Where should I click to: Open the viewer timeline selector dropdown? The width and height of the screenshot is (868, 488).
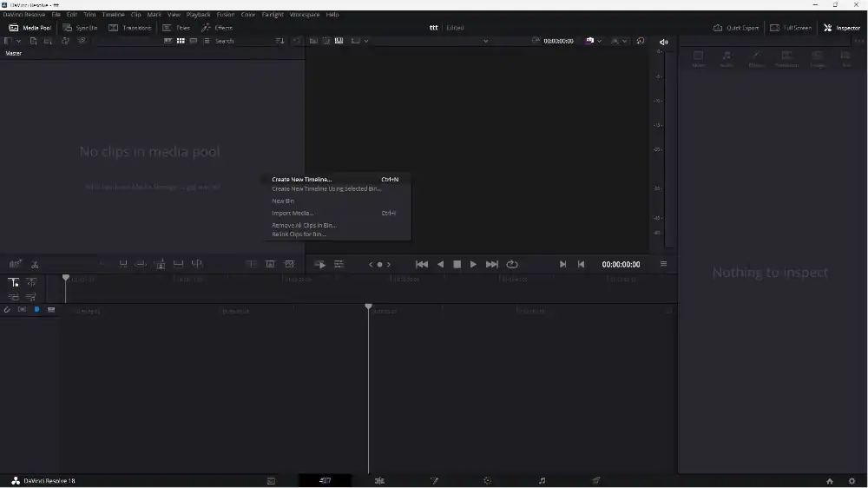click(485, 41)
